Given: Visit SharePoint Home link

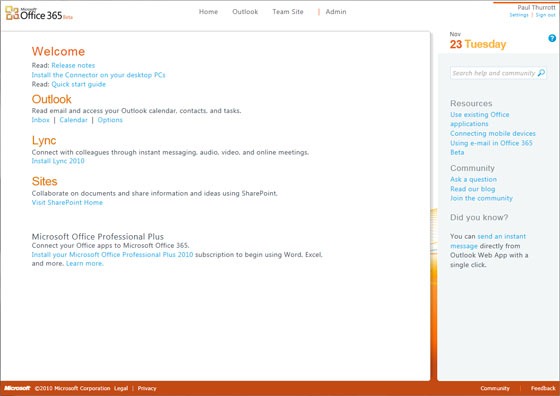Looking at the screenshot, I should (67, 202).
